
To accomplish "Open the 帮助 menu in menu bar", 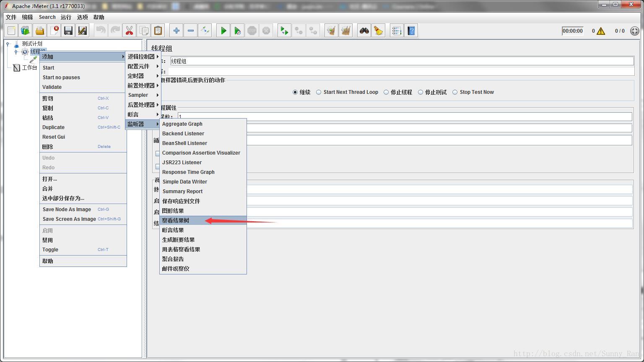I will point(99,17).
